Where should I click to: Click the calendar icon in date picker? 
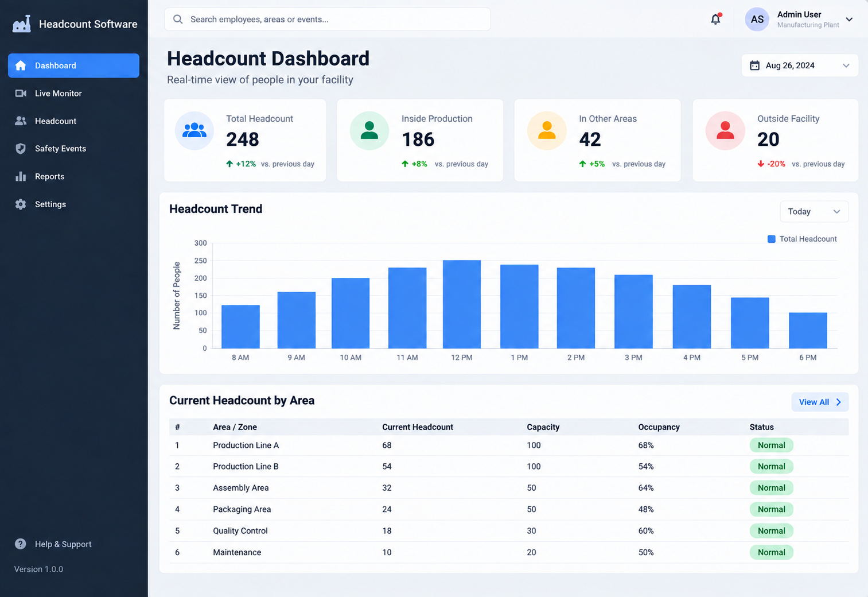click(755, 65)
